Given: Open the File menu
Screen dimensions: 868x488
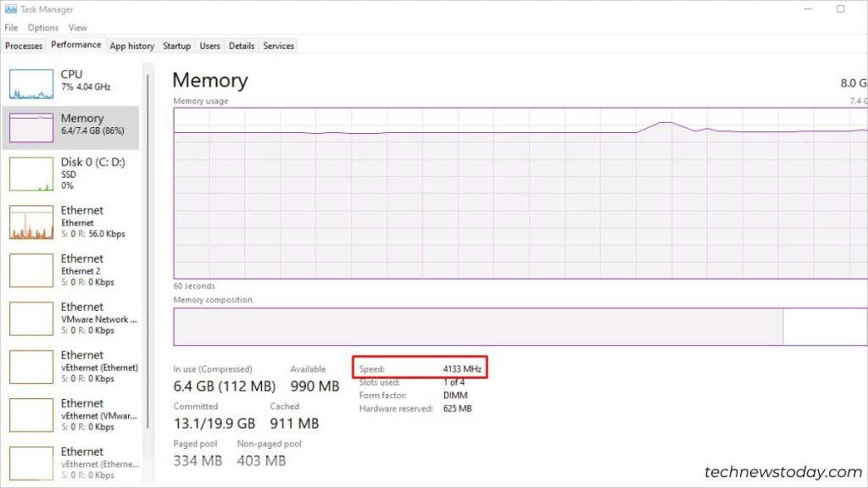Looking at the screenshot, I should (10, 27).
